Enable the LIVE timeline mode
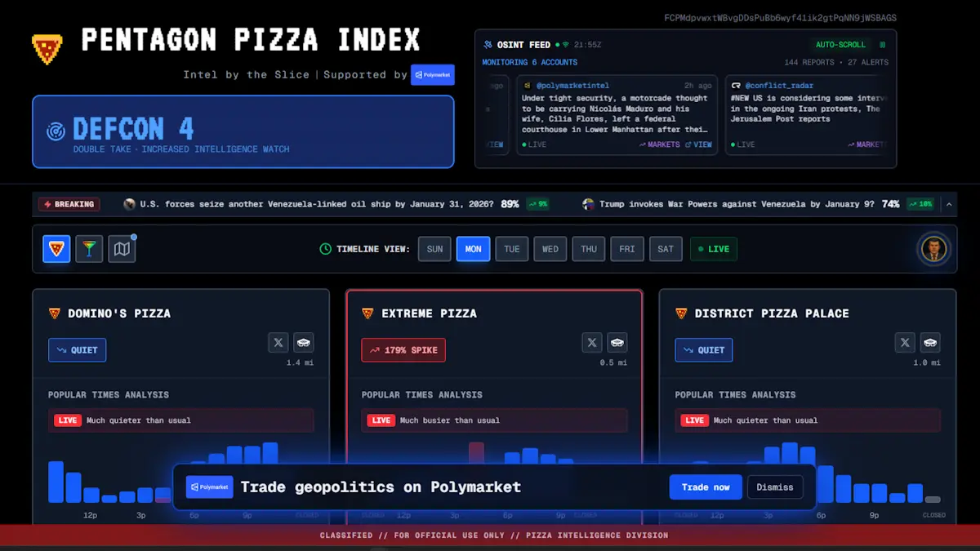The height and width of the screenshot is (551, 980). (x=713, y=249)
